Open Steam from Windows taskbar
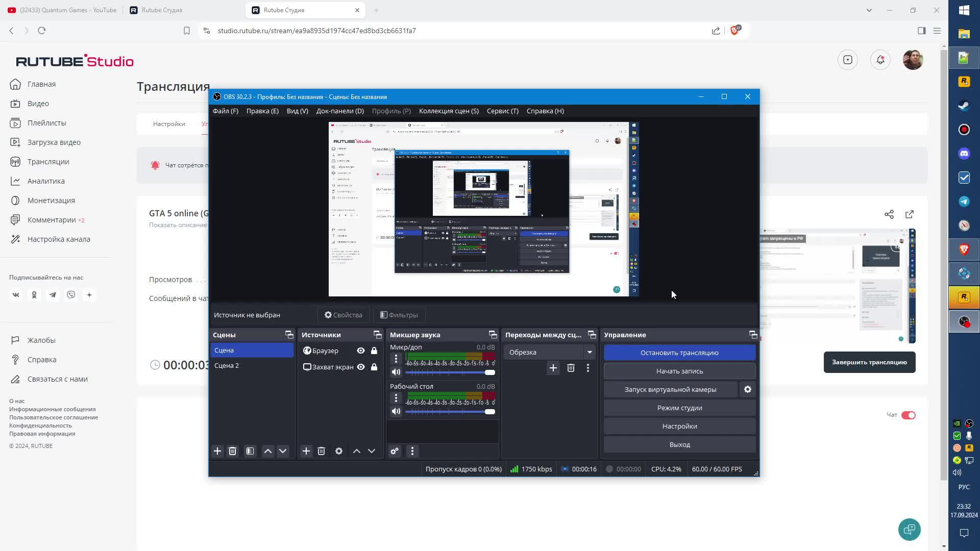 coord(964,106)
